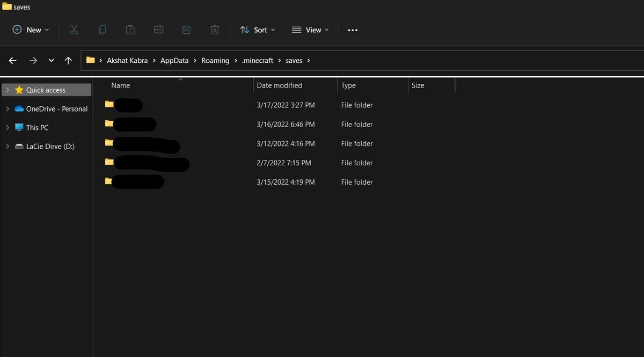Viewport: 644px width, 357px height.
Task: Cut the selected item using the scissors icon
Action: [x=74, y=30]
